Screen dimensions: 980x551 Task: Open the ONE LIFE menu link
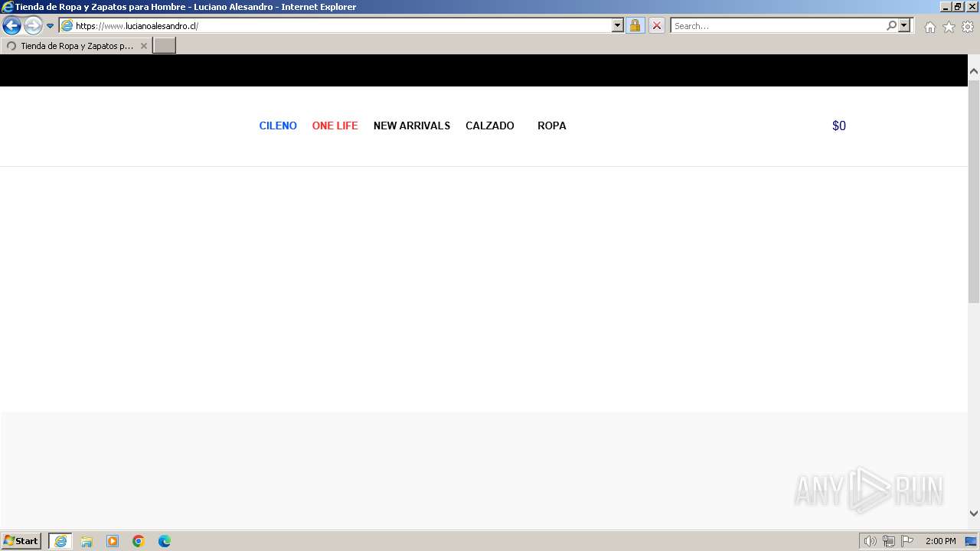point(335,126)
